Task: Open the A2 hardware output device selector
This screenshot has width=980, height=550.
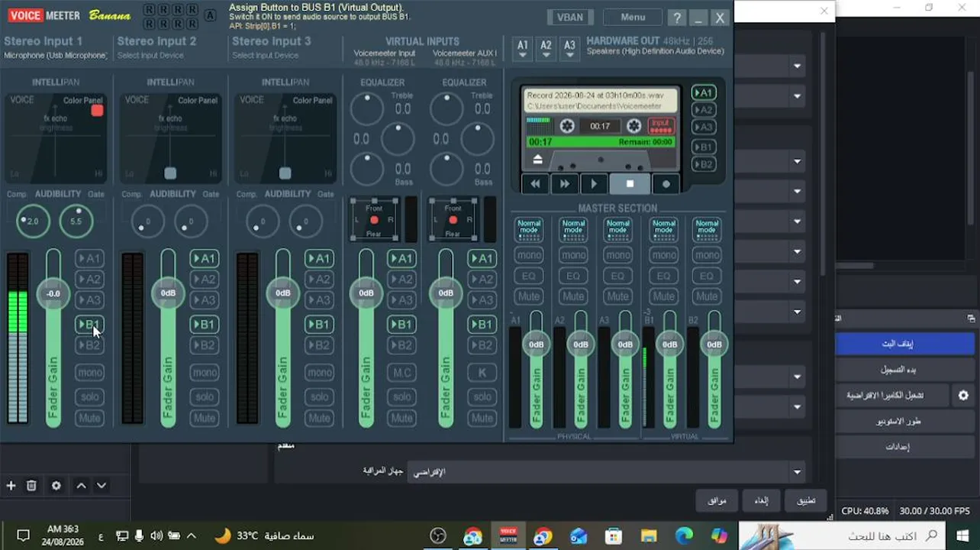Action: click(546, 49)
